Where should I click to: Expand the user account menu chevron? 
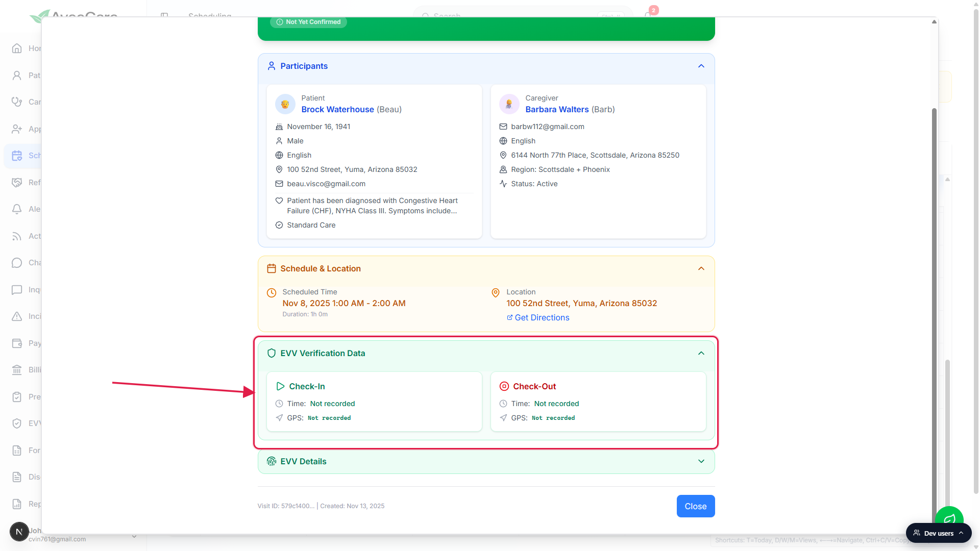(x=134, y=536)
